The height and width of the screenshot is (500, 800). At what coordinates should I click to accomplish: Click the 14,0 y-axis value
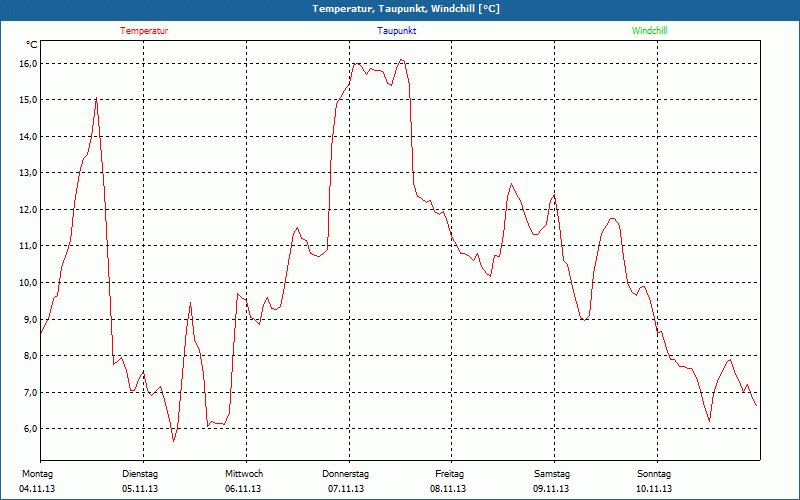tap(29, 136)
